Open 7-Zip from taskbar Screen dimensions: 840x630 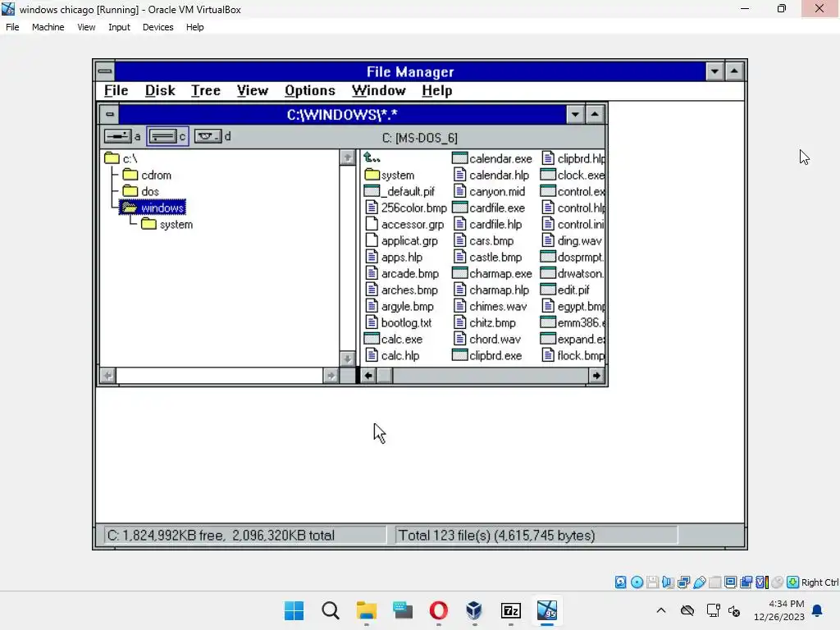(x=510, y=610)
